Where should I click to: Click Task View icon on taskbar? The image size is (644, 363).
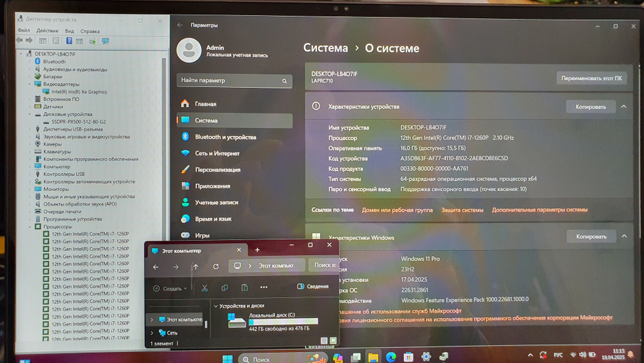[x=355, y=357]
